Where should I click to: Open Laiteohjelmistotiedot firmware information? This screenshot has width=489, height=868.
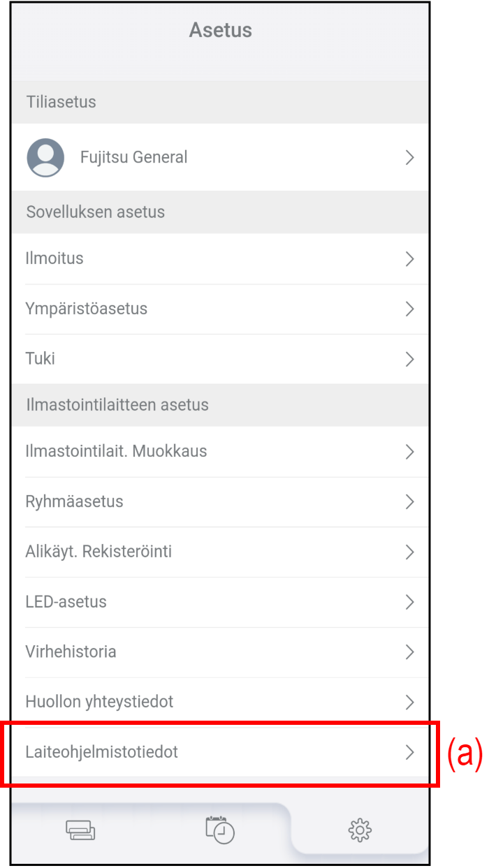pos(101,752)
